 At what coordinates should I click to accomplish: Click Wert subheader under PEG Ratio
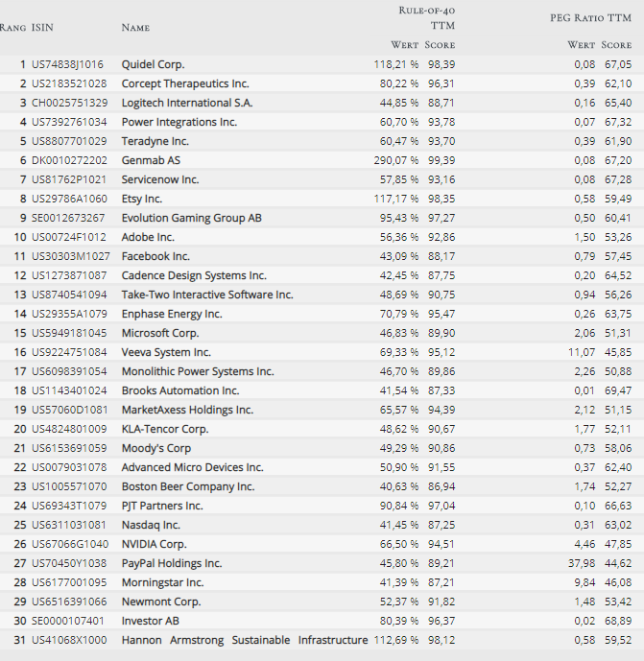tap(581, 45)
